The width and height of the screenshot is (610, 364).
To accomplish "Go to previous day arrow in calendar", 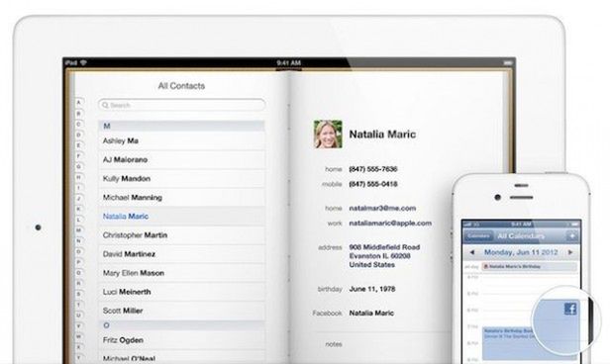I will coord(472,252).
